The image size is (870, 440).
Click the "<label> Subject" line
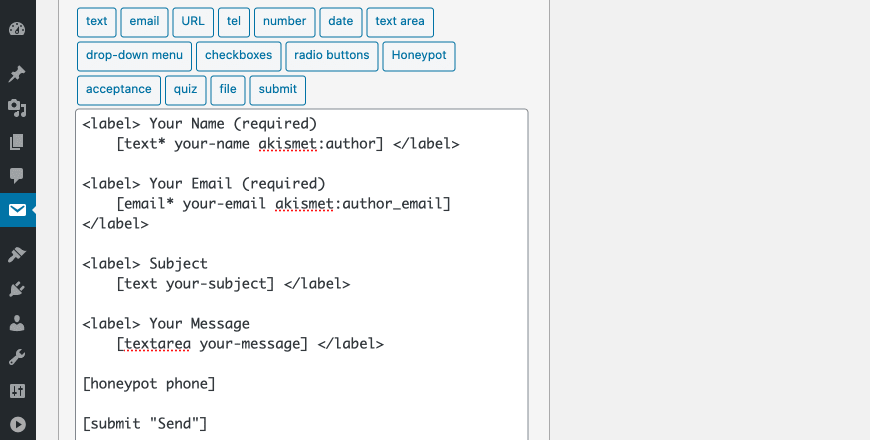[x=145, y=264]
